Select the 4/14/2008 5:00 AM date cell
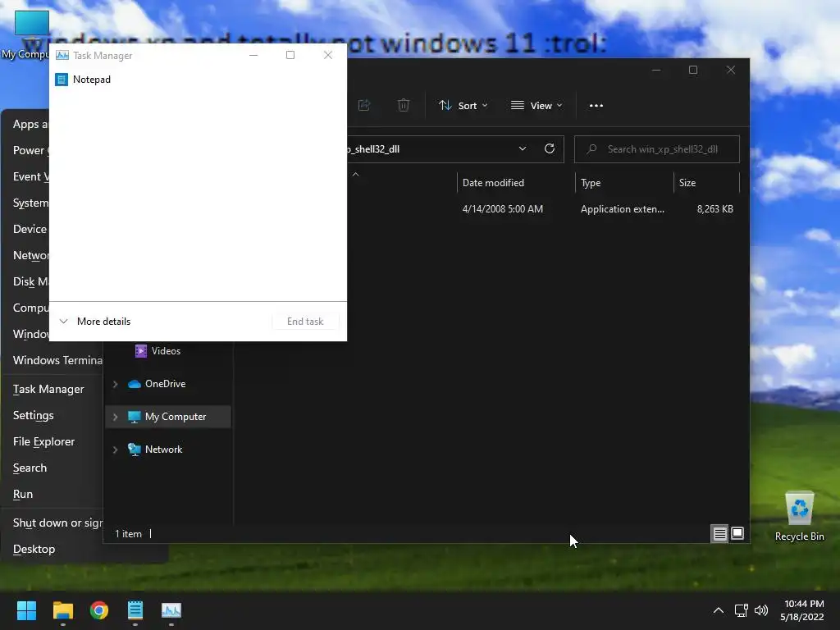 tap(503, 209)
